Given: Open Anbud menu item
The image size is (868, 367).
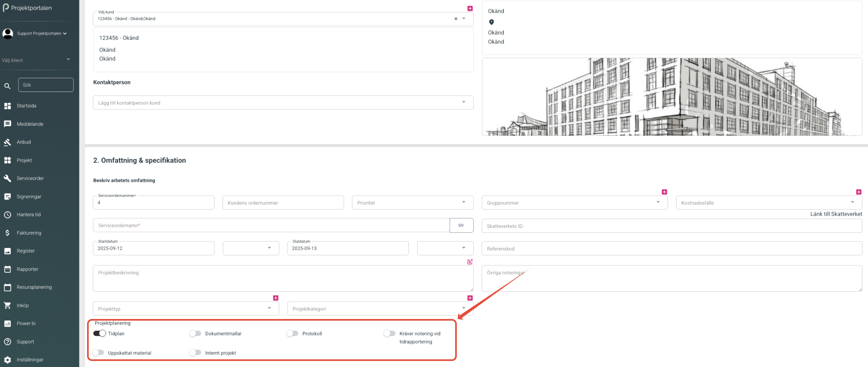Looking at the screenshot, I should point(24,142).
